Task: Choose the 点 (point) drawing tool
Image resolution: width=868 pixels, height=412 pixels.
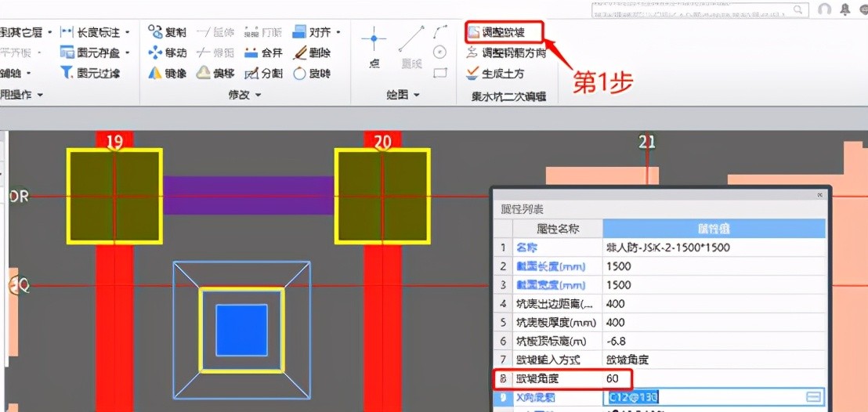Action: [x=374, y=46]
